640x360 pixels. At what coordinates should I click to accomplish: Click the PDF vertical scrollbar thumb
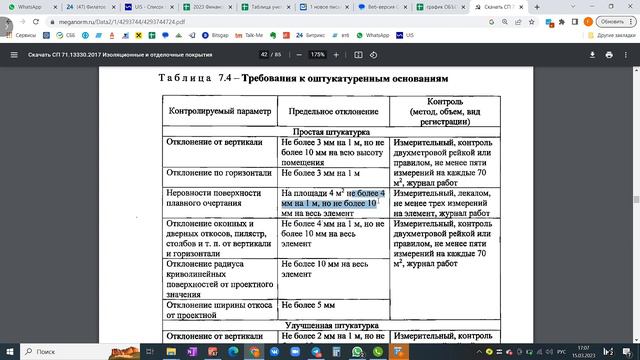pyautogui.click(x=636, y=199)
